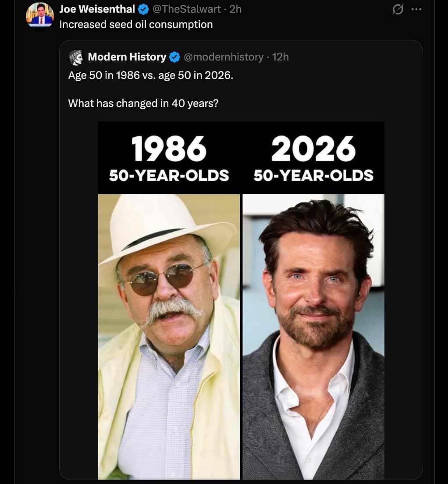This screenshot has height=484, width=448.
Task: Click the "Age 50 in 1986" quoted text
Action: pyautogui.click(x=151, y=75)
